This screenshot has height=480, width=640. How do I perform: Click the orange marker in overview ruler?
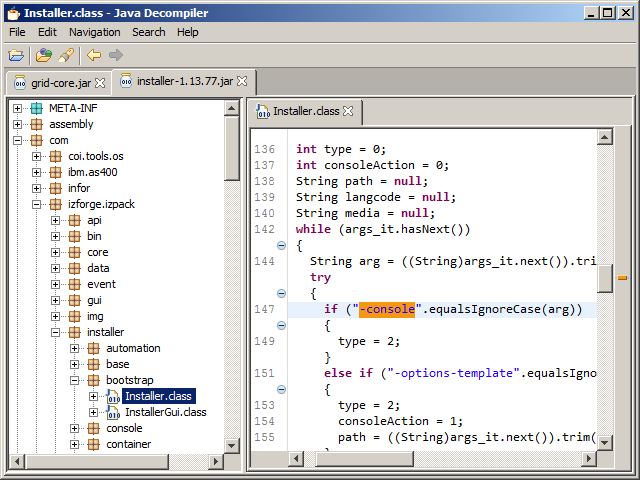[x=622, y=277]
